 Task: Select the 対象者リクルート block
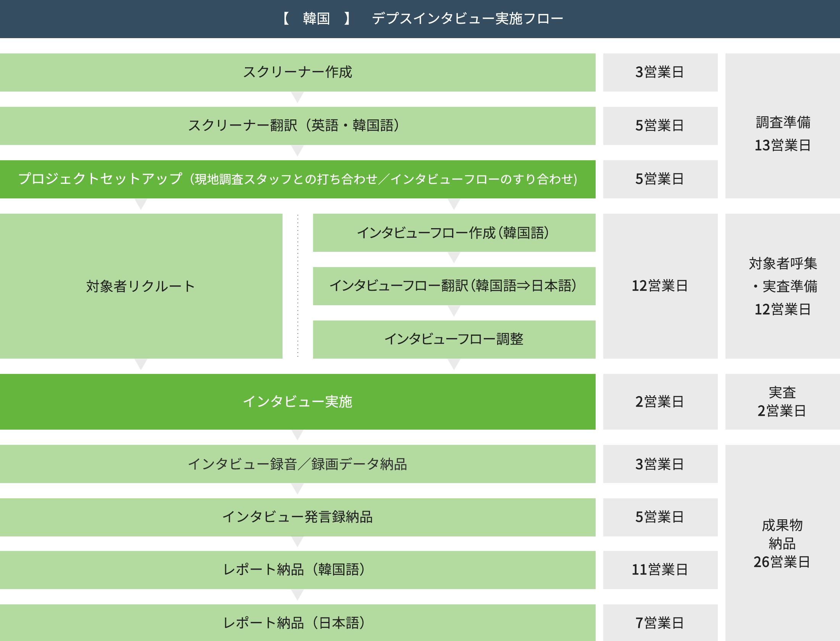tap(141, 286)
